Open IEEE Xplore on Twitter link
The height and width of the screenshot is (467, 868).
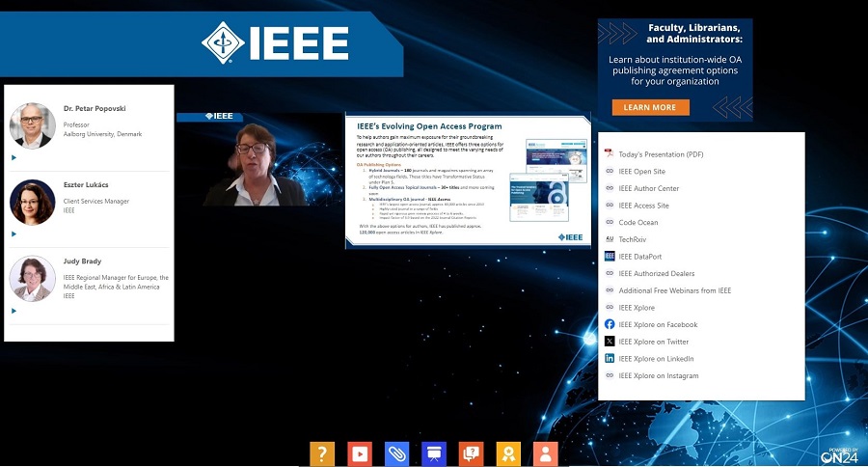point(654,342)
